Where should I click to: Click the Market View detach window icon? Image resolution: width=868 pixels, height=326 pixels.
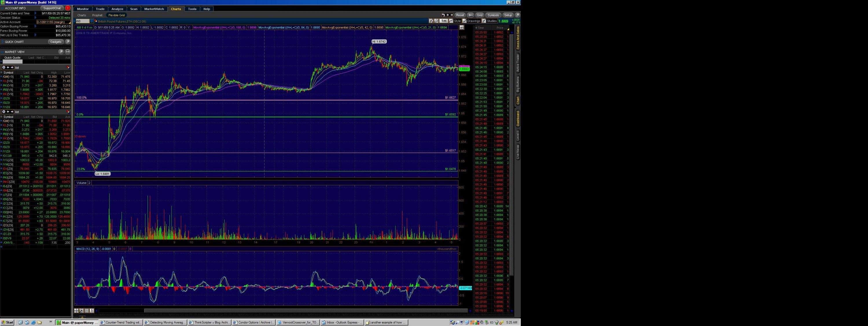[61, 52]
